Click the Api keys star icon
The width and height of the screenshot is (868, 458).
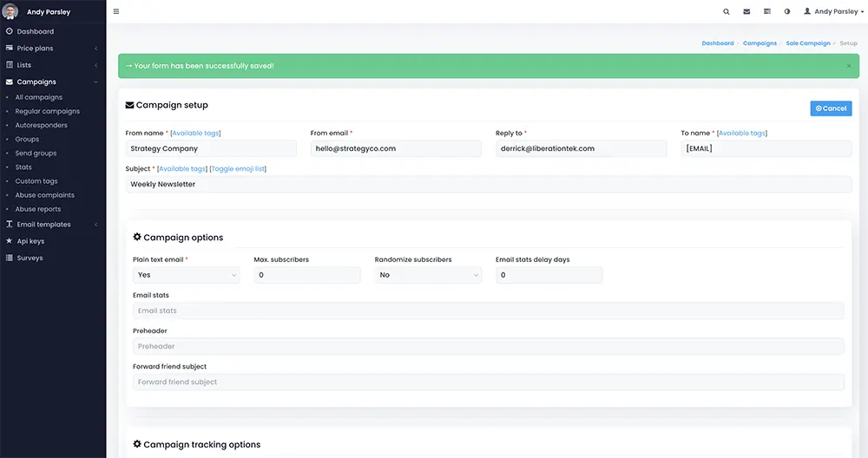[10, 241]
